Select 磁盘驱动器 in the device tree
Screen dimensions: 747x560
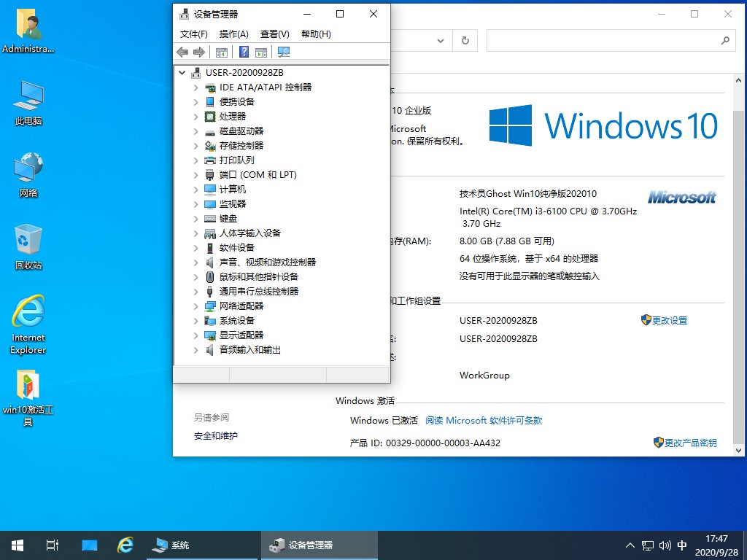[x=241, y=131]
